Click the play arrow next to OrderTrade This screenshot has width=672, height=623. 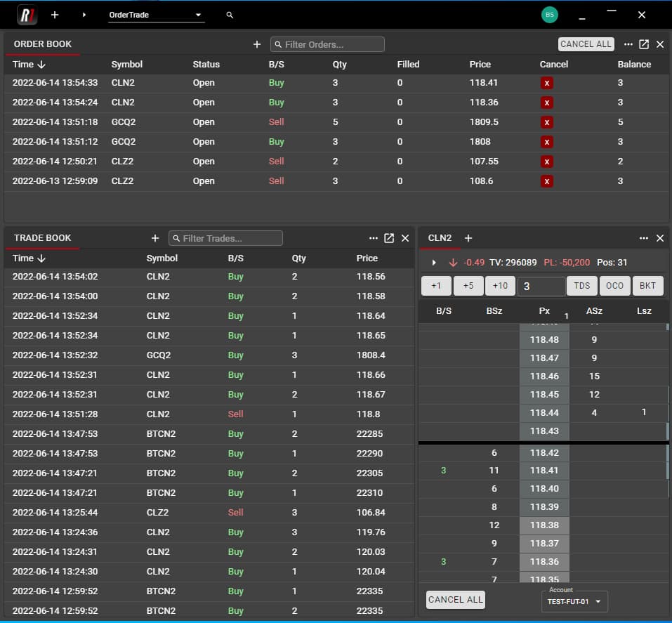pos(84,15)
